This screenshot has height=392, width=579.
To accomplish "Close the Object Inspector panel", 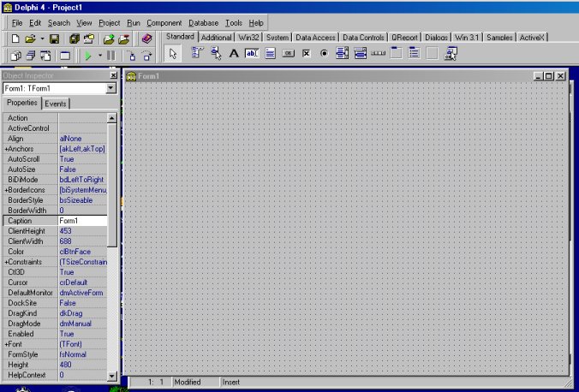I will point(113,75).
